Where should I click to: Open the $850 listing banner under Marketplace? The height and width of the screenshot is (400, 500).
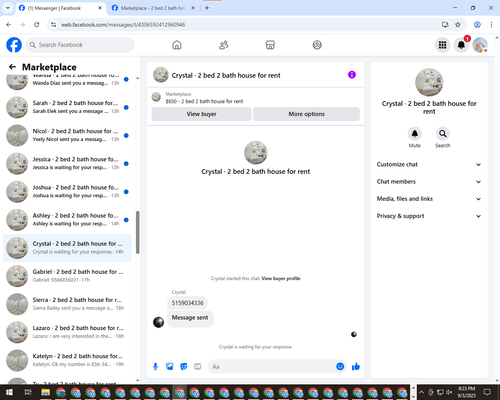(x=256, y=98)
